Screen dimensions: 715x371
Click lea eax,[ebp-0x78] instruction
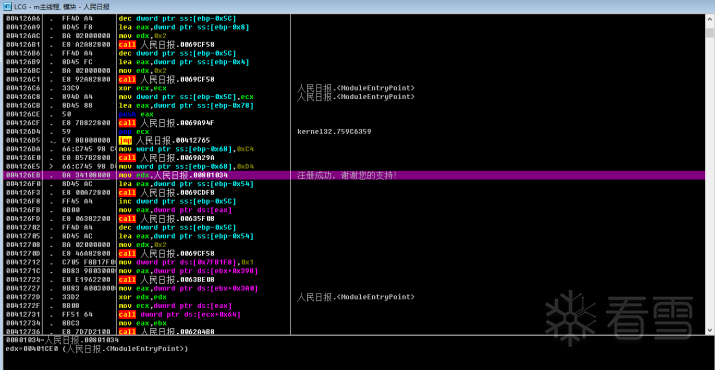[x=186, y=105]
